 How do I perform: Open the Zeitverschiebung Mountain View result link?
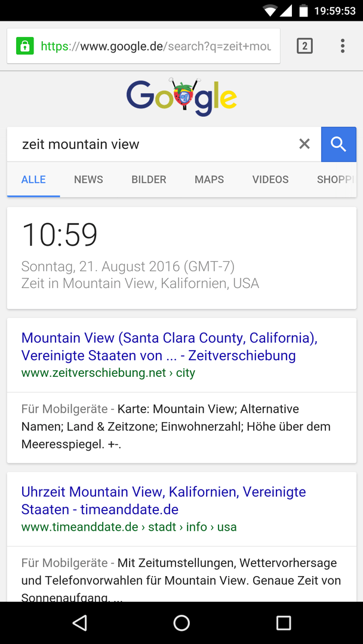click(x=170, y=346)
